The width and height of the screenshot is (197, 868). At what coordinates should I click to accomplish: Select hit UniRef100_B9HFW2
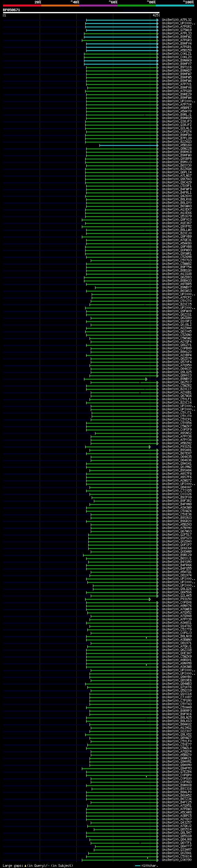coord(177,37)
